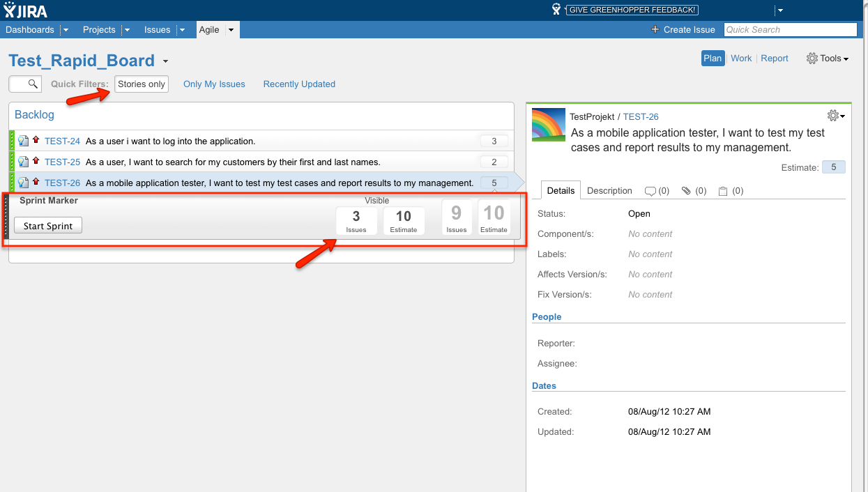
Task: Switch to Plan mode
Action: click(x=713, y=59)
